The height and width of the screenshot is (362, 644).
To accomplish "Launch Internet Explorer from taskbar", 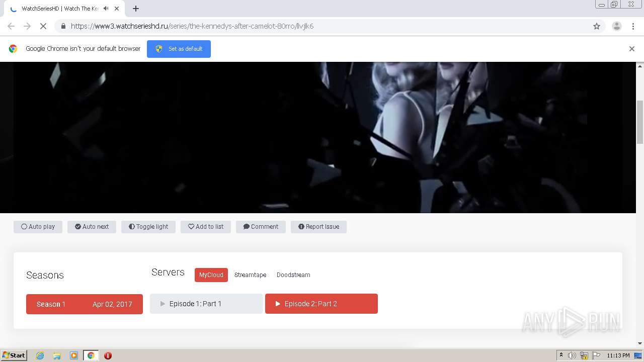I will 40,355.
